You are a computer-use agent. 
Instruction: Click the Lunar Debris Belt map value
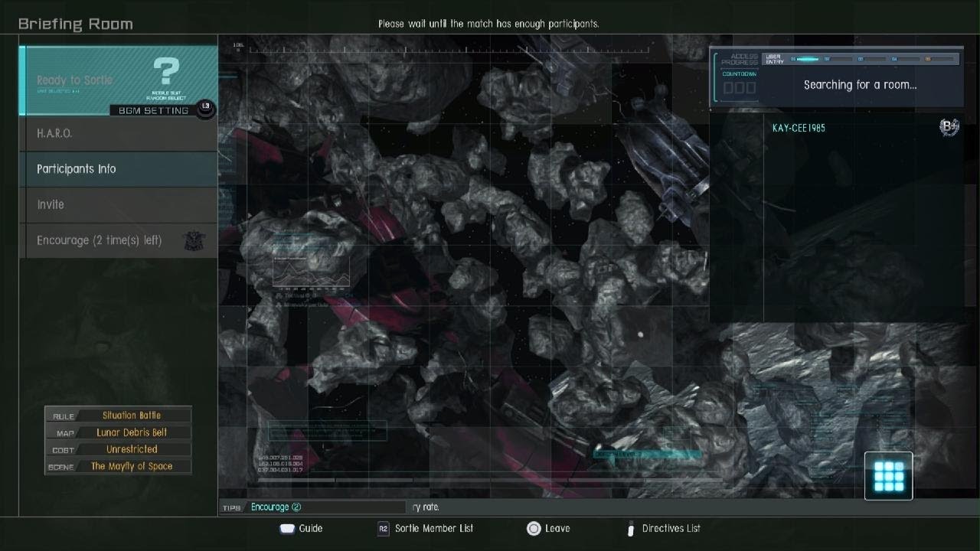point(132,432)
